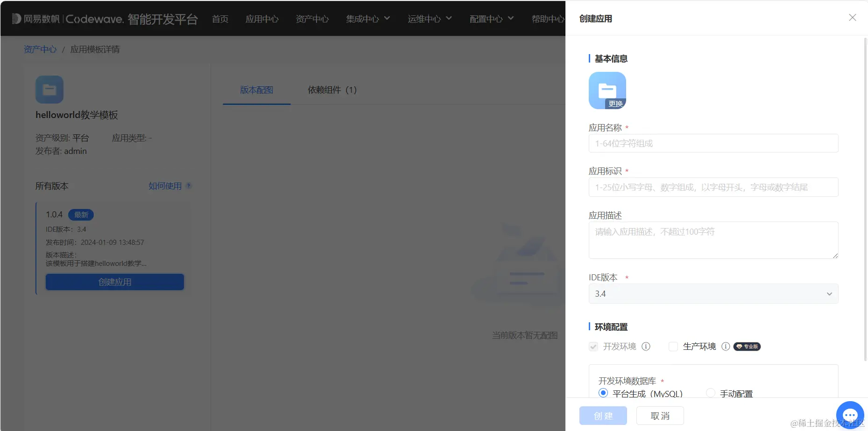
Task: Change the app icon via 更换 thumbnail
Action: [607, 90]
